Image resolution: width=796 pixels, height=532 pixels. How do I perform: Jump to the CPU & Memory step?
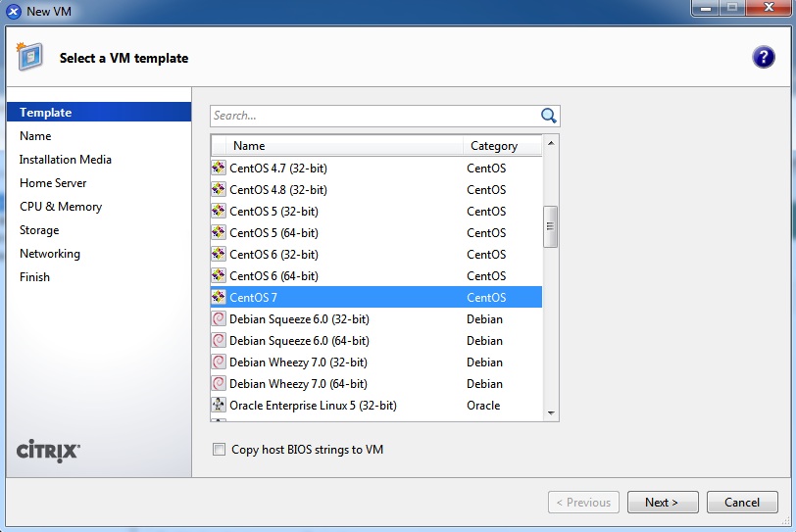61,207
